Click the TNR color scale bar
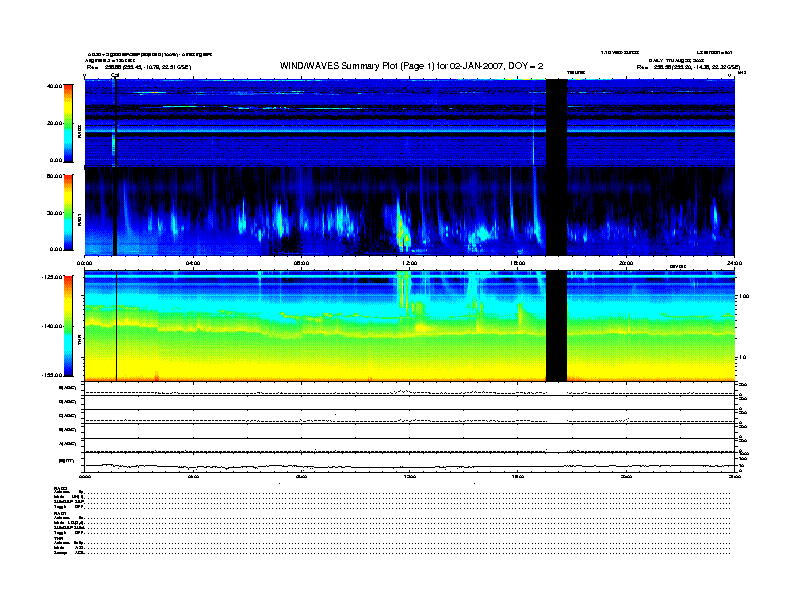This screenshot has width=792, height=612. click(x=68, y=326)
